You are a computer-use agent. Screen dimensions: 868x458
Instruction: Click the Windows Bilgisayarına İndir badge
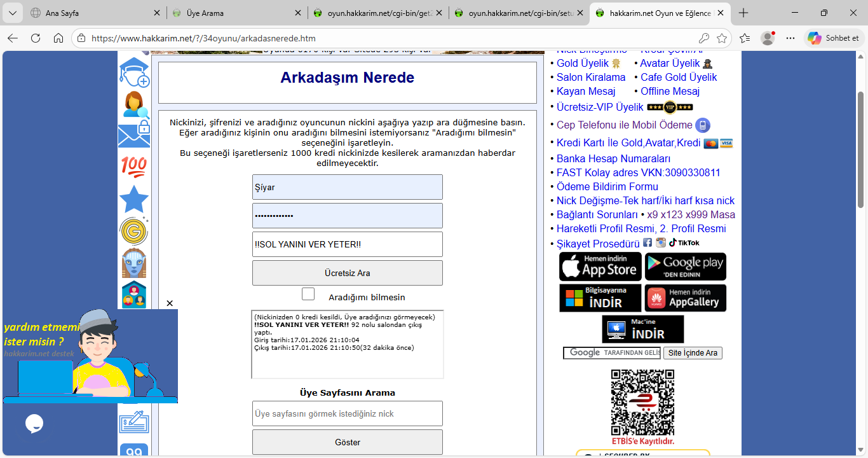[x=600, y=298]
